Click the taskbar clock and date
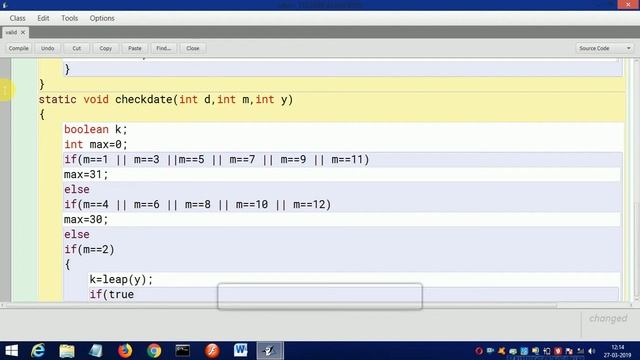The width and height of the screenshot is (640, 360). tap(617, 351)
